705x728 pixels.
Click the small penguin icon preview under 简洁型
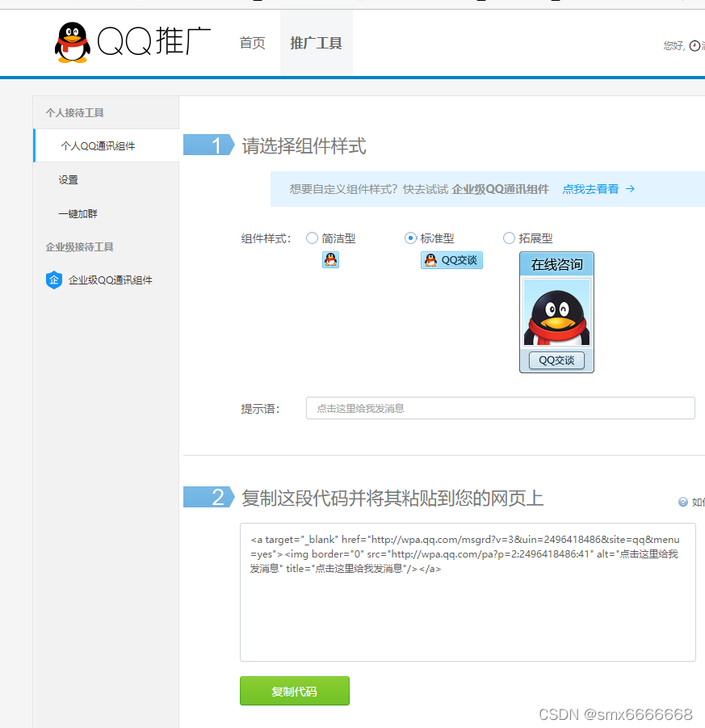pos(330,260)
